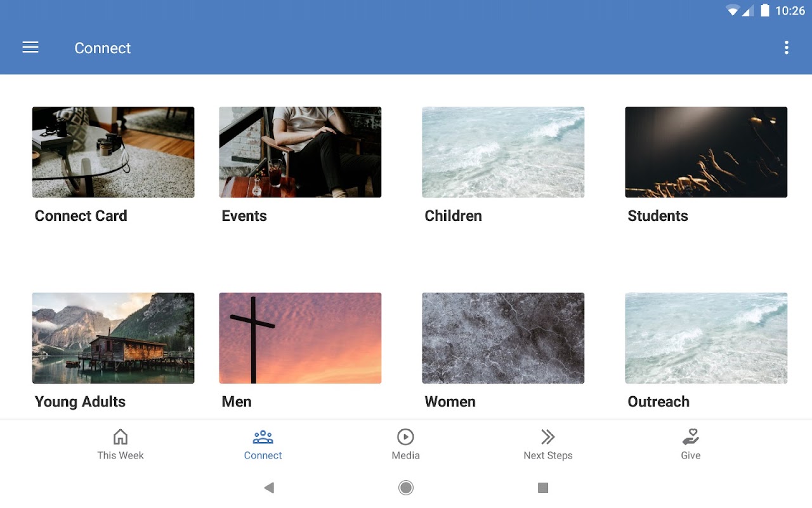812x508 pixels.
Task: Tap the 10:26 clock in status bar
Action: 790,11
